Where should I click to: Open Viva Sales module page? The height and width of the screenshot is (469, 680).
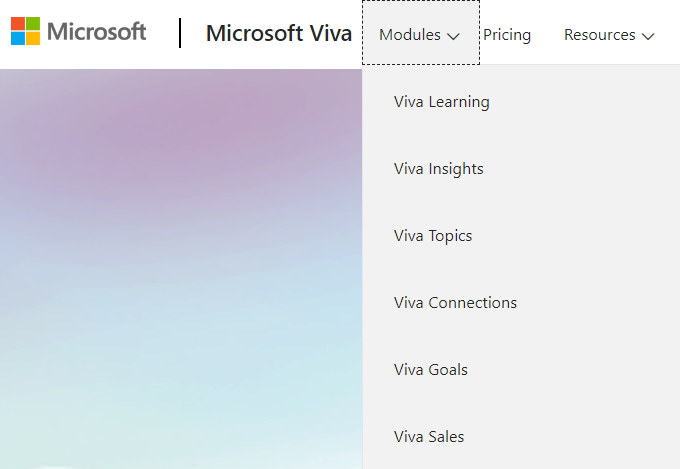(429, 437)
